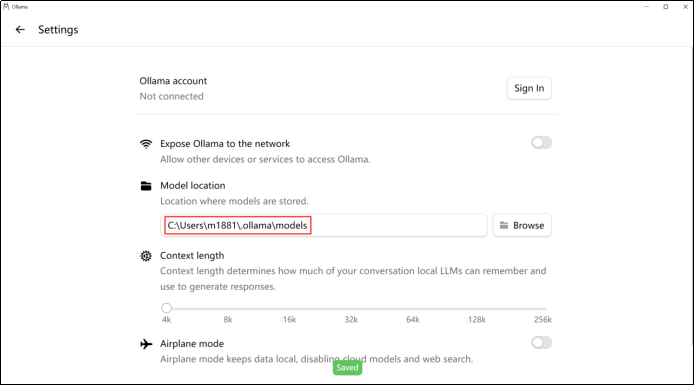695x386 pixels.
Task: Click the 'Model location' heading
Action: click(x=192, y=186)
